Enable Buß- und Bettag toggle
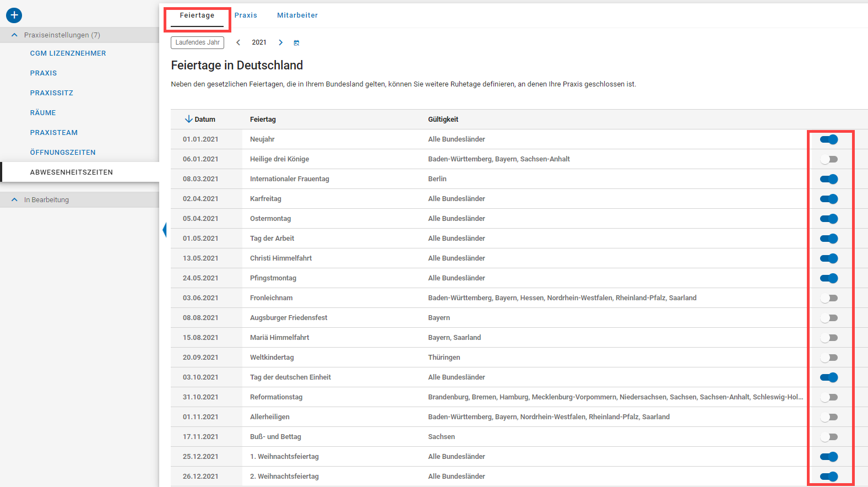Image resolution: width=868 pixels, height=487 pixels. tap(829, 437)
